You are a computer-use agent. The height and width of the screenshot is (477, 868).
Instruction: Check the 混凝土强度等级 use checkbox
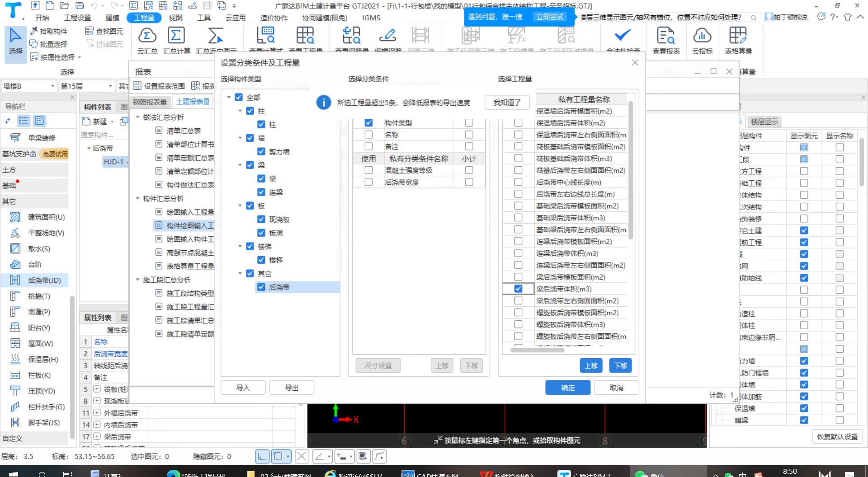pyautogui.click(x=368, y=170)
